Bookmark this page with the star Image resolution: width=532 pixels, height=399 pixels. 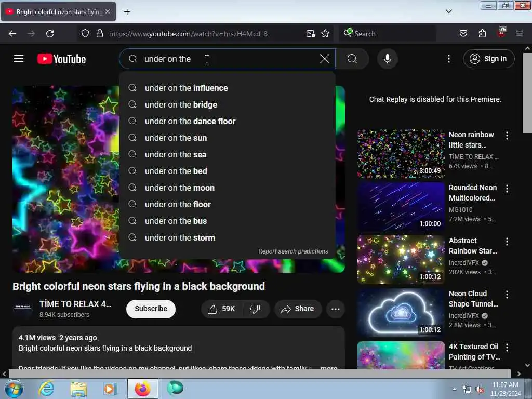tap(325, 34)
